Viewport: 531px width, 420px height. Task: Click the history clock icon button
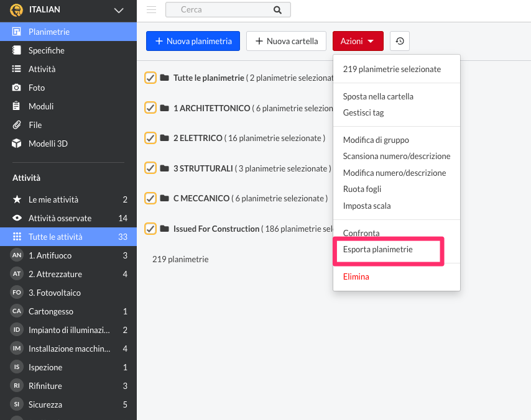(400, 41)
